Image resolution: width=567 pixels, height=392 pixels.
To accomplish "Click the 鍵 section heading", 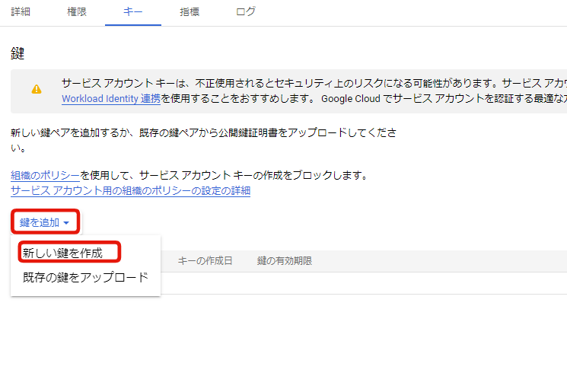I will pyautogui.click(x=18, y=53).
